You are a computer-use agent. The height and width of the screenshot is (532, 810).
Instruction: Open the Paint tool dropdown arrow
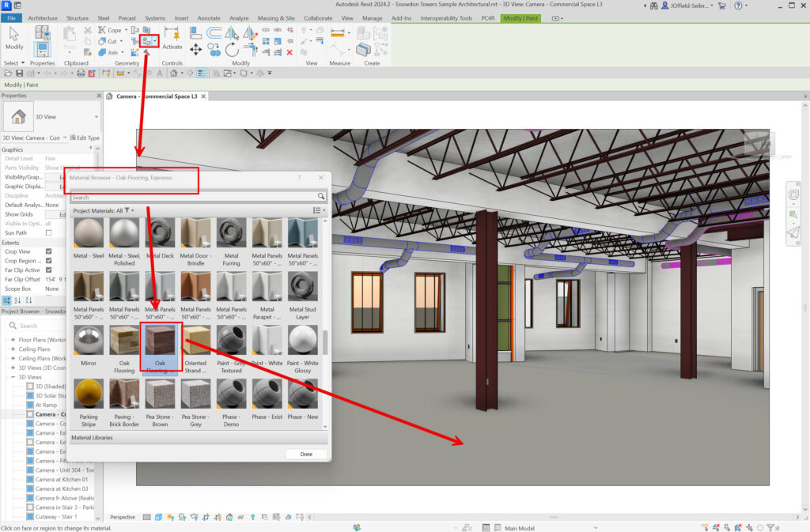pyautogui.click(x=154, y=41)
